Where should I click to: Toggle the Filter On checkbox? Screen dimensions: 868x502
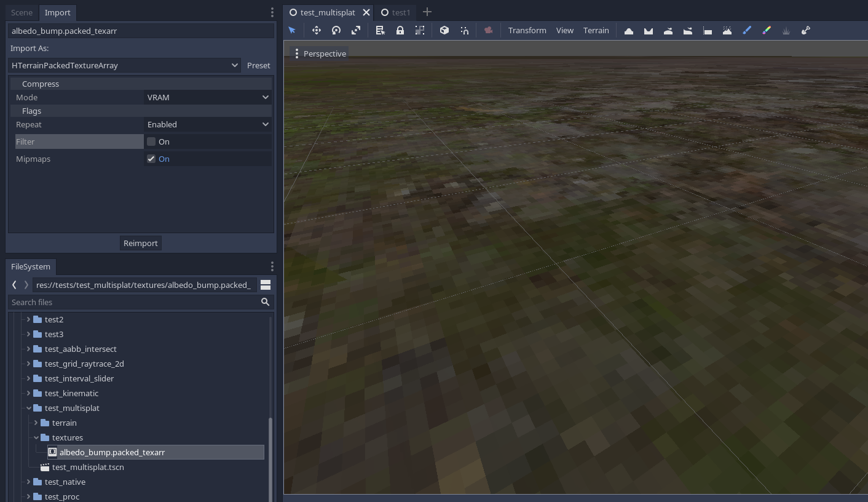(151, 141)
